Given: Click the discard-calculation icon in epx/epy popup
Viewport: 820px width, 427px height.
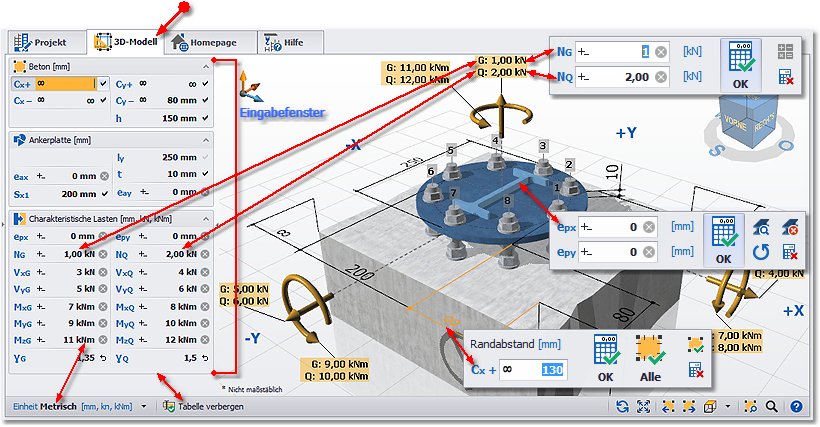Looking at the screenshot, I should tap(790, 252).
